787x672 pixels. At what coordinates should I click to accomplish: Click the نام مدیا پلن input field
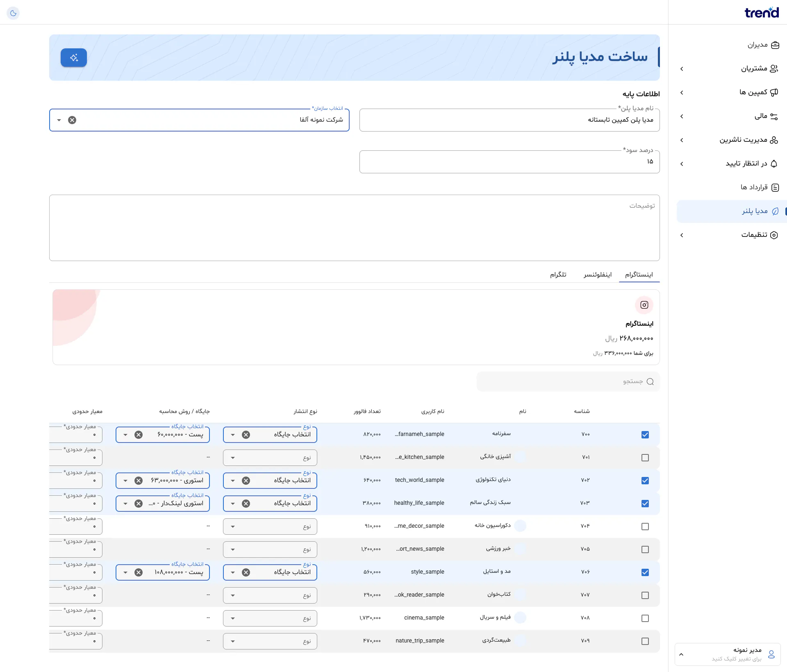tap(510, 120)
